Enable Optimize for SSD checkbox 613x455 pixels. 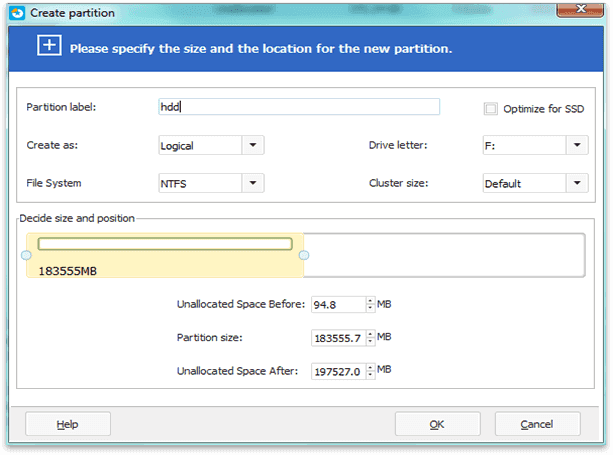coord(491,108)
